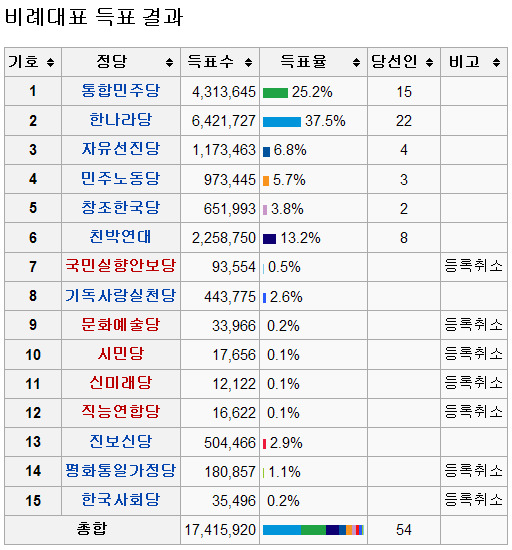The image size is (512, 550).
Task: Sort table by 득표수 column arrows
Action: tap(248, 62)
